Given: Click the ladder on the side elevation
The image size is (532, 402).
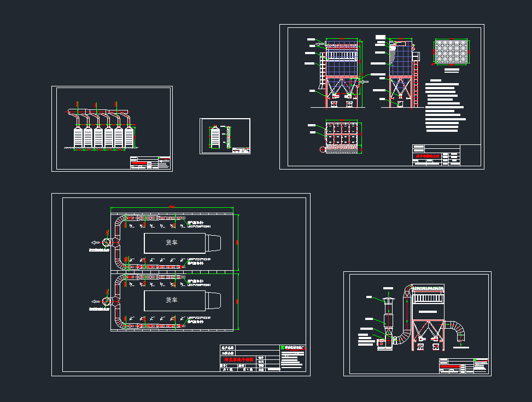Looking at the screenshot, I should click(416, 82).
